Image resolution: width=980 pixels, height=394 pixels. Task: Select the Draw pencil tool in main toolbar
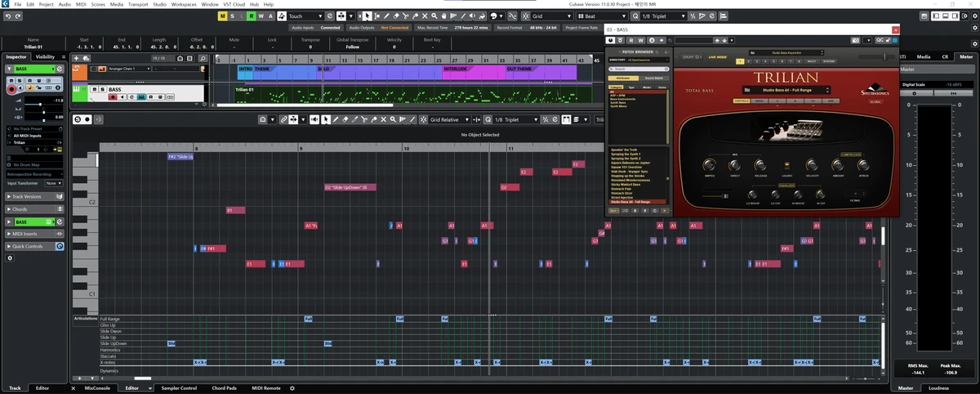pyautogui.click(x=386, y=16)
